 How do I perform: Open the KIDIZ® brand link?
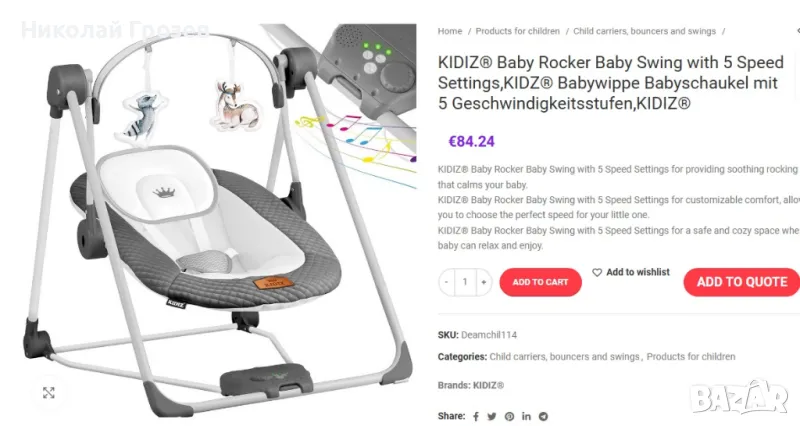488,385
